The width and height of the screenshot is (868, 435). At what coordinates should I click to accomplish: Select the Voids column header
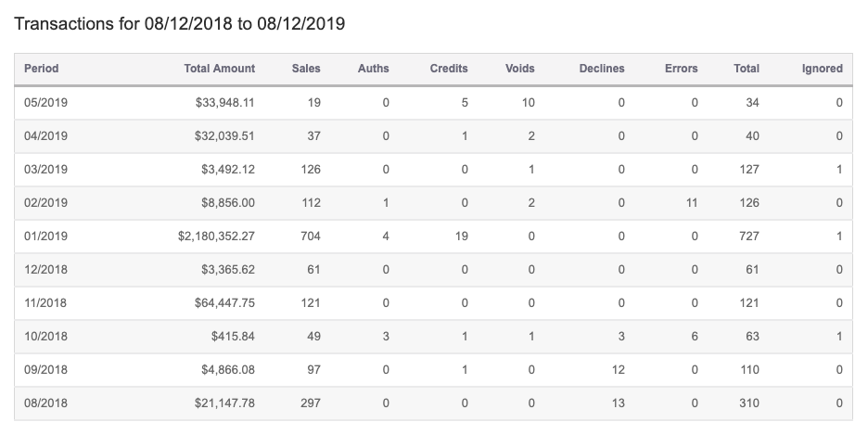(x=519, y=69)
